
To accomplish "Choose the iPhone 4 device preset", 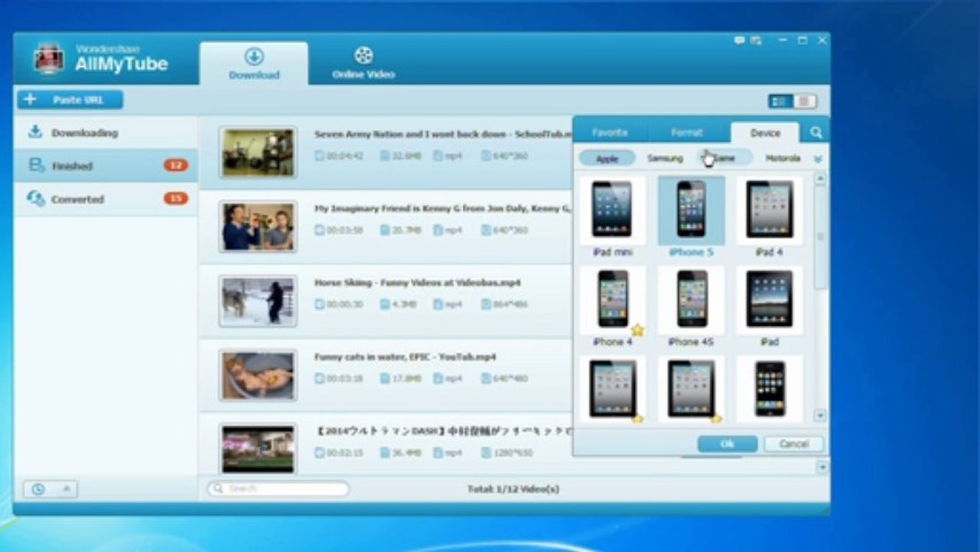I will 612,307.
